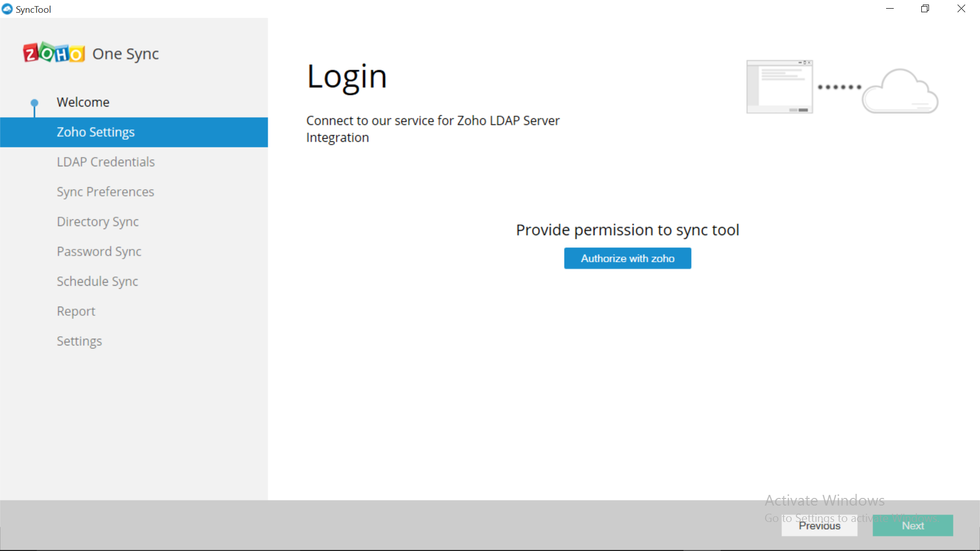Screen dimensions: 980x551
Task: Click Authorize with zoho button
Action: [x=627, y=258]
